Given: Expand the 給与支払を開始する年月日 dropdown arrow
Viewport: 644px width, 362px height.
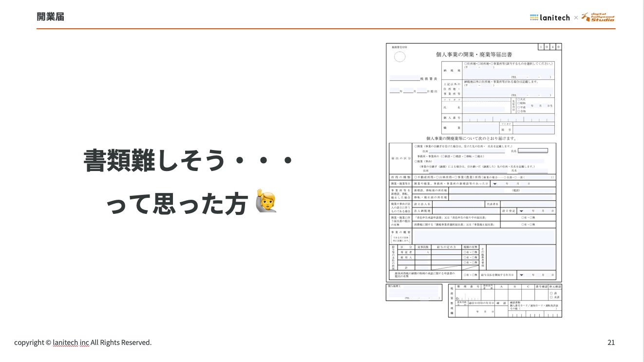Looking at the screenshot, I should point(521,275).
